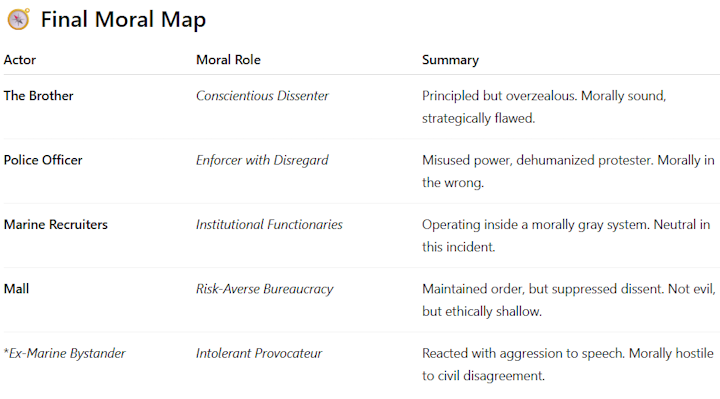The image size is (720, 399).
Task: Select the Final Moral Map heading
Action: click(123, 19)
